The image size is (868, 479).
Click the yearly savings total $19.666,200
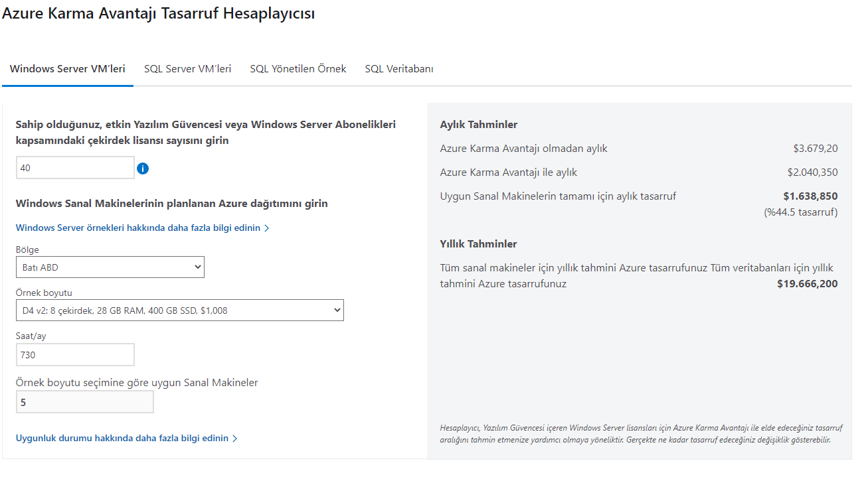click(807, 284)
